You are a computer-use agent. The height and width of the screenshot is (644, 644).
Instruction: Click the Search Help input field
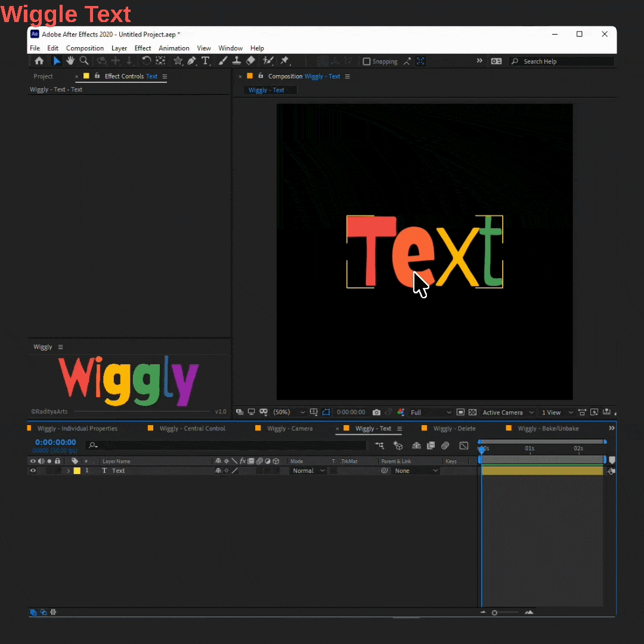(567, 61)
